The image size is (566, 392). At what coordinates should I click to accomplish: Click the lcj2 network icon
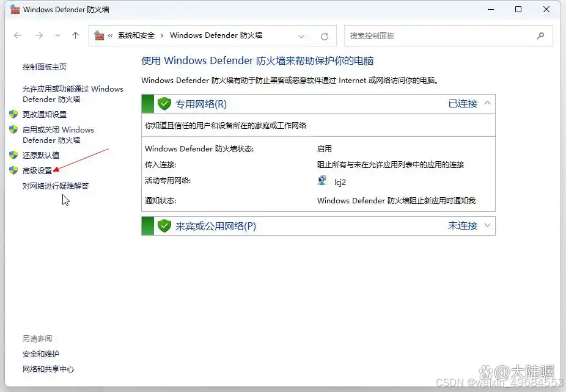(x=322, y=181)
